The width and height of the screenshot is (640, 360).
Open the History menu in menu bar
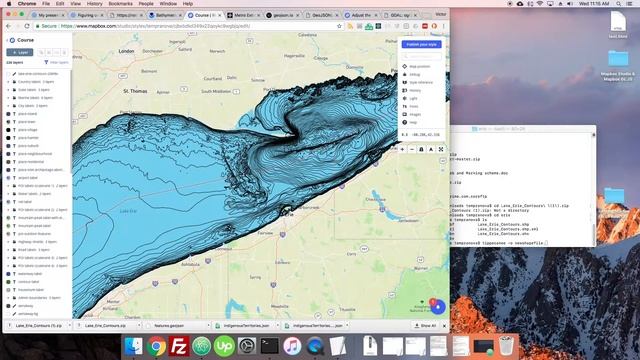point(94,4)
